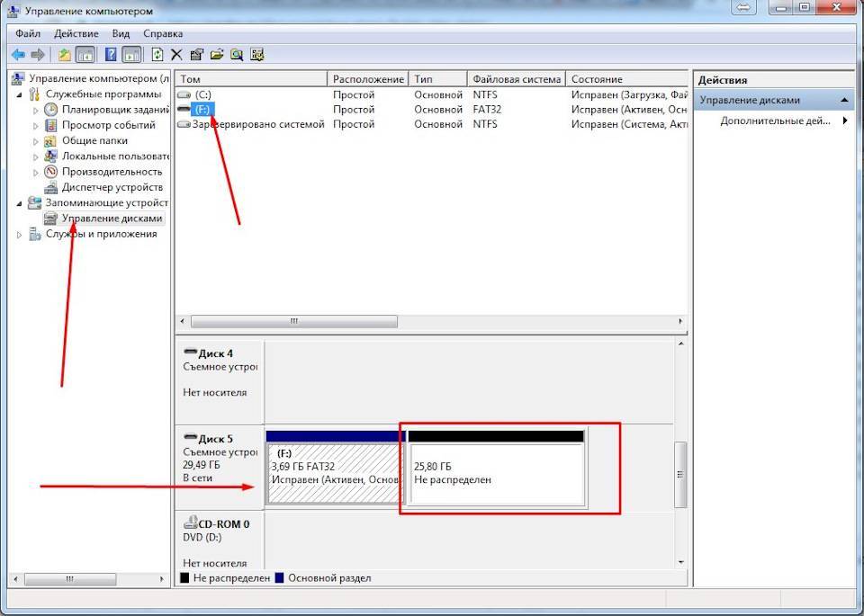Collapse the Управление дисками actions section

coord(845,101)
